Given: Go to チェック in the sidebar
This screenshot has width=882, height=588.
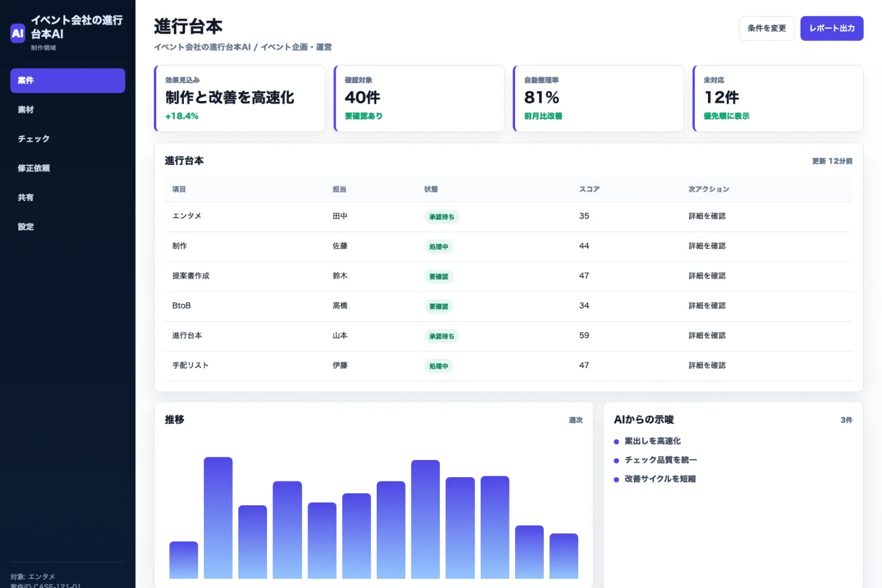Looking at the screenshot, I should 67,139.
